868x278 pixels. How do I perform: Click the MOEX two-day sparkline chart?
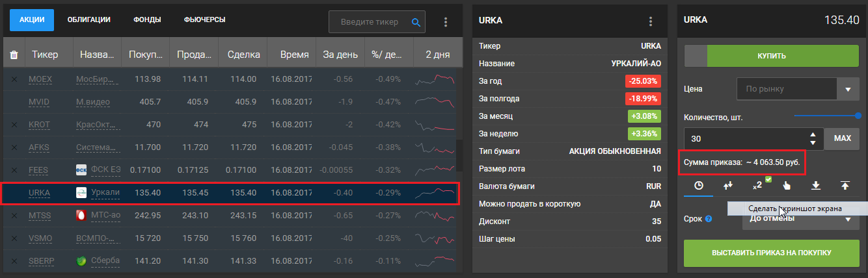[436, 79]
